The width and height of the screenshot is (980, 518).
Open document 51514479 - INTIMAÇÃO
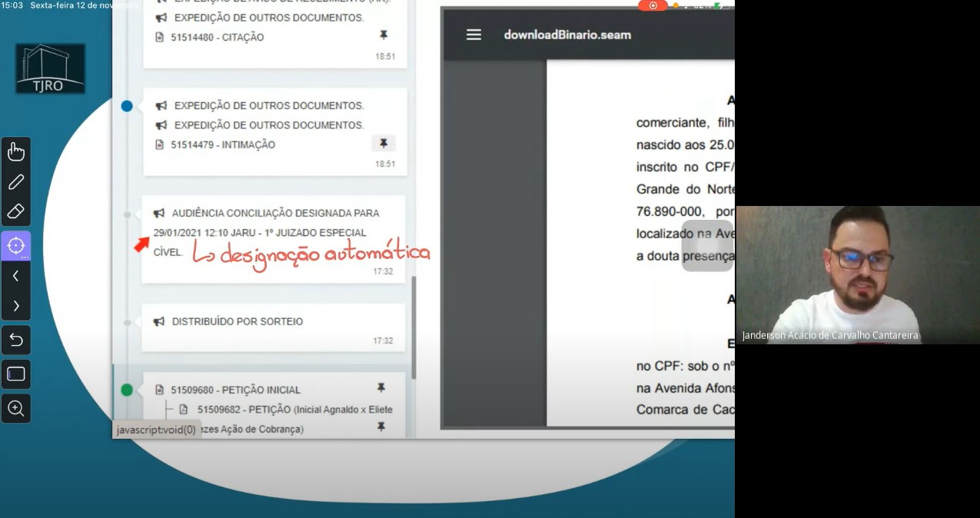pos(222,144)
